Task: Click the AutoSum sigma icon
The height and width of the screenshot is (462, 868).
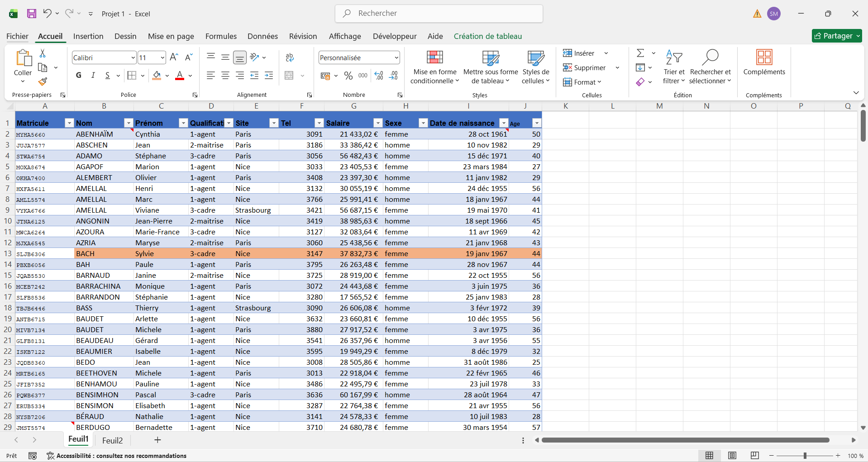Action: point(640,53)
